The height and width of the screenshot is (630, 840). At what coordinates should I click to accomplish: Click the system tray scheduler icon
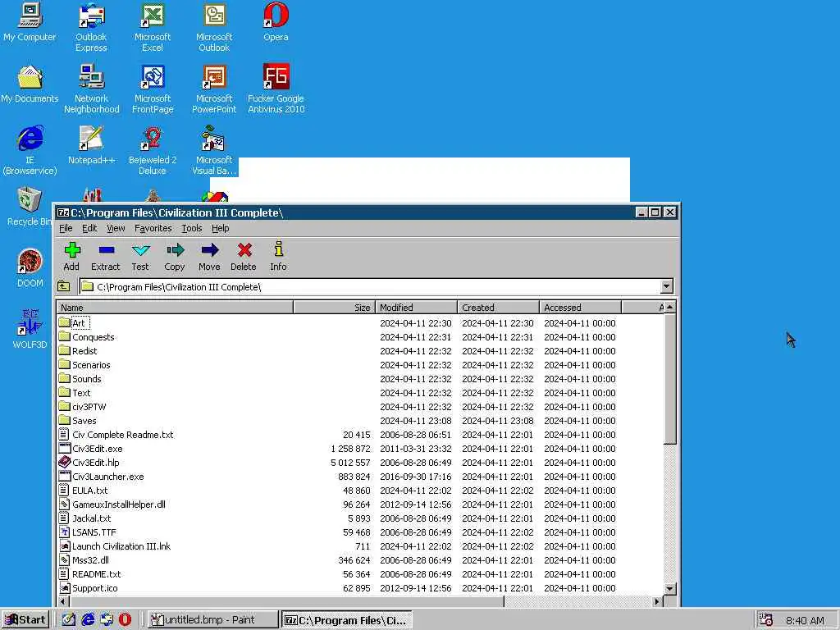[x=766, y=620]
